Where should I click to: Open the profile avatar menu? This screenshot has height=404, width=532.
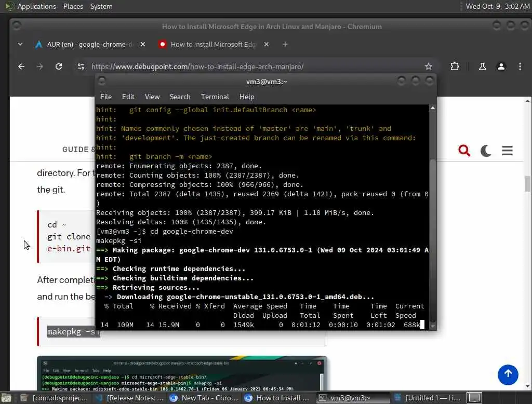tap(501, 66)
